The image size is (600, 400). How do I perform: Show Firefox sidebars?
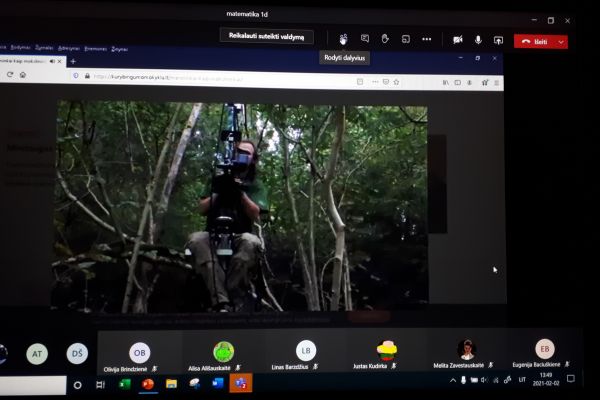458,82
